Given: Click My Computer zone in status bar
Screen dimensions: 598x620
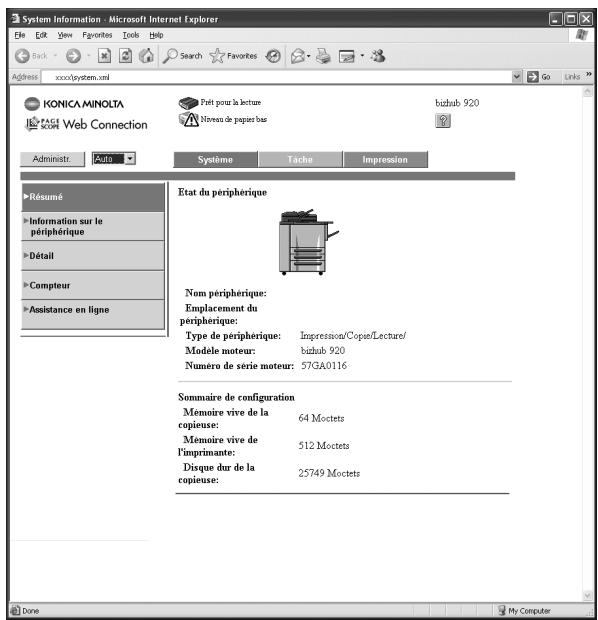Looking at the screenshot, I should (x=524, y=611).
